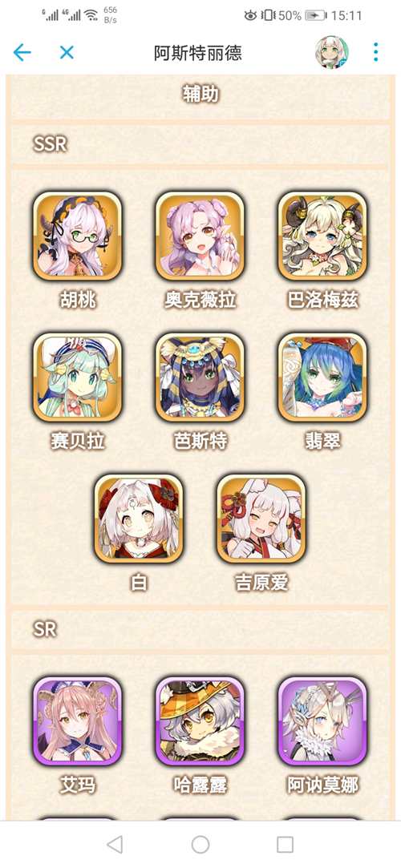This screenshot has height=868, width=401.
Task: Open SR character 艾玛 icon
Action: click(x=77, y=721)
